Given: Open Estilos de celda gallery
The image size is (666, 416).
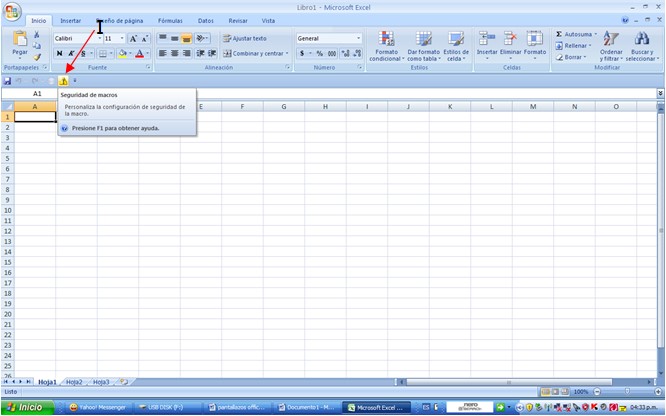Looking at the screenshot, I should pos(456,46).
